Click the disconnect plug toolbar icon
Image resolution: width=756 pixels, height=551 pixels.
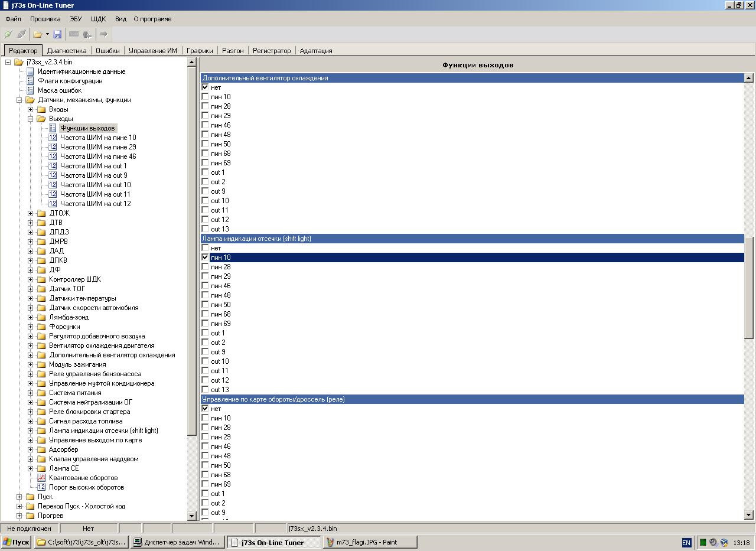pos(21,34)
